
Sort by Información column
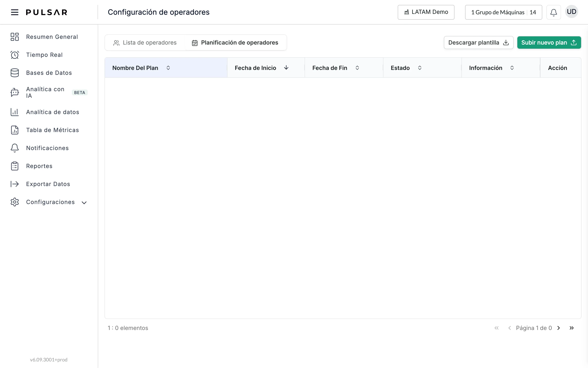pyautogui.click(x=512, y=68)
